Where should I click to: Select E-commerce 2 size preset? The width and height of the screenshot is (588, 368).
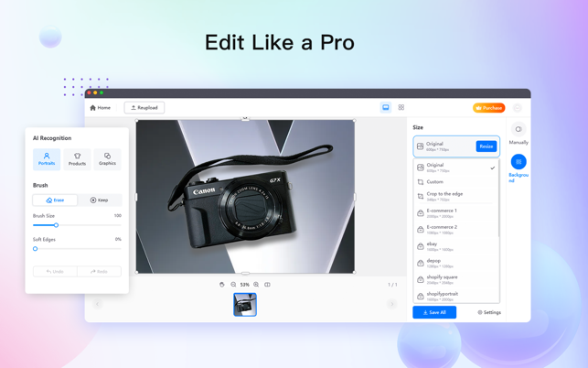(x=456, y=230)
